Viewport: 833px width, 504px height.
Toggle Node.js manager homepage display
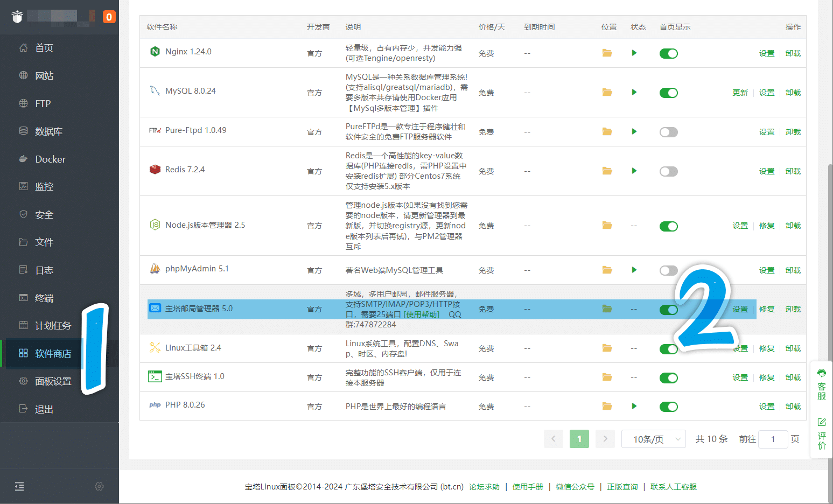click(669, 226)
